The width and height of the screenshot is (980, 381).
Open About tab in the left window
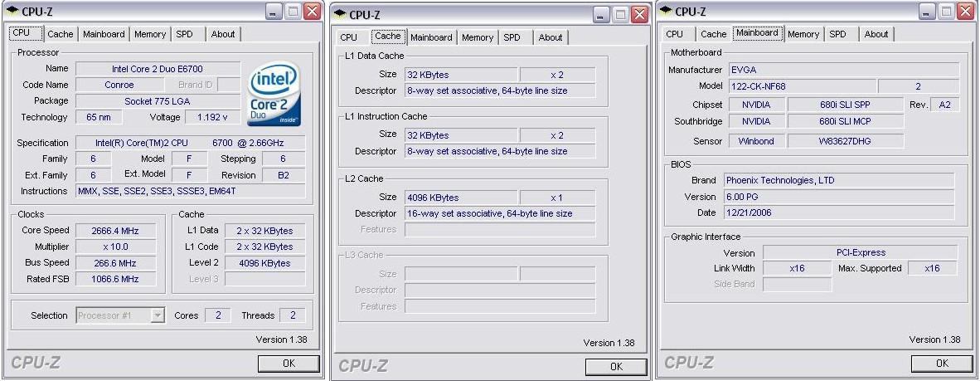(223, 34)
